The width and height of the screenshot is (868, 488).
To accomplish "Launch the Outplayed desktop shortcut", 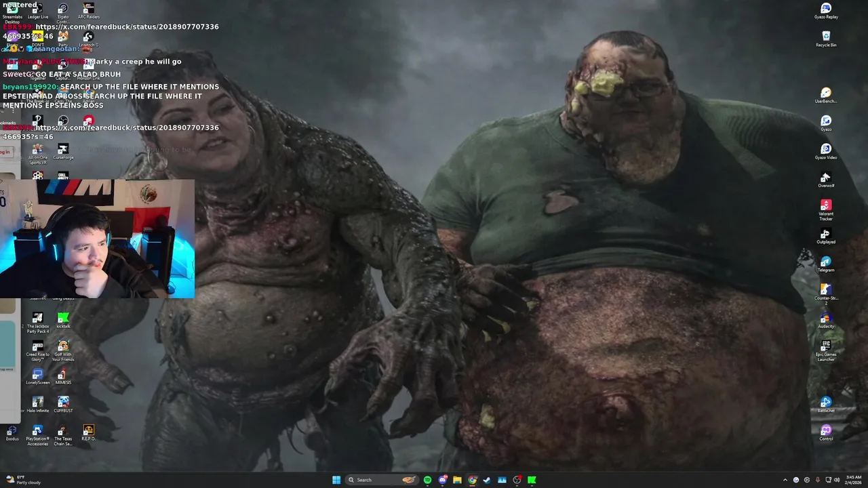I will (x=826, y=236).
